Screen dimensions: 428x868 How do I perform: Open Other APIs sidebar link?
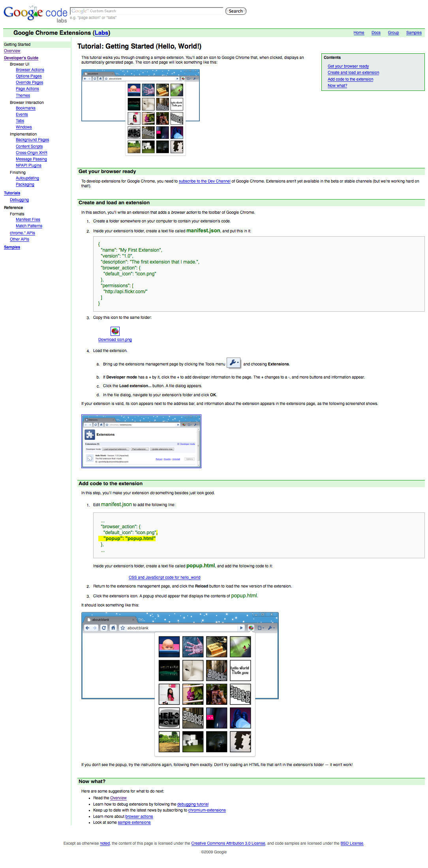click(x=19, y=239)
